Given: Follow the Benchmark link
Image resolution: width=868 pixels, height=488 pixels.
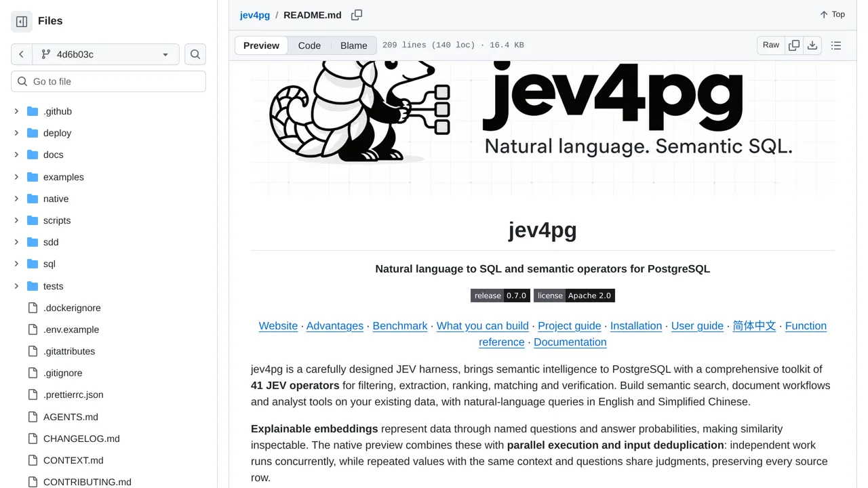Looking at the screenshot, I should (x=400, y=326).
